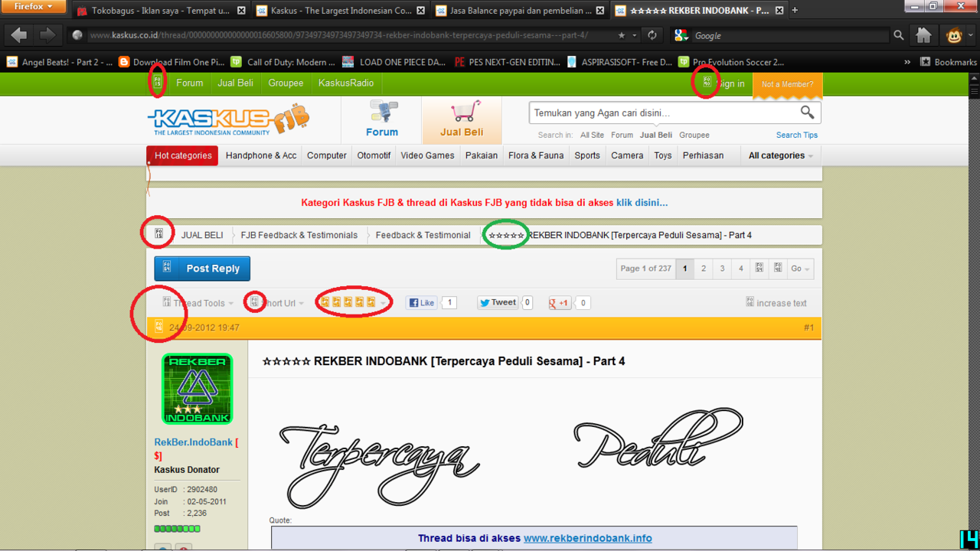
Task: Click Firefox Back arrow button
Action: 19,35
